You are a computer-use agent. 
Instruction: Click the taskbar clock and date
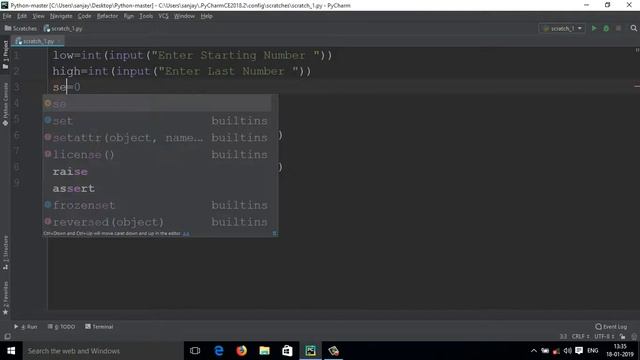[x=620, y=351]
